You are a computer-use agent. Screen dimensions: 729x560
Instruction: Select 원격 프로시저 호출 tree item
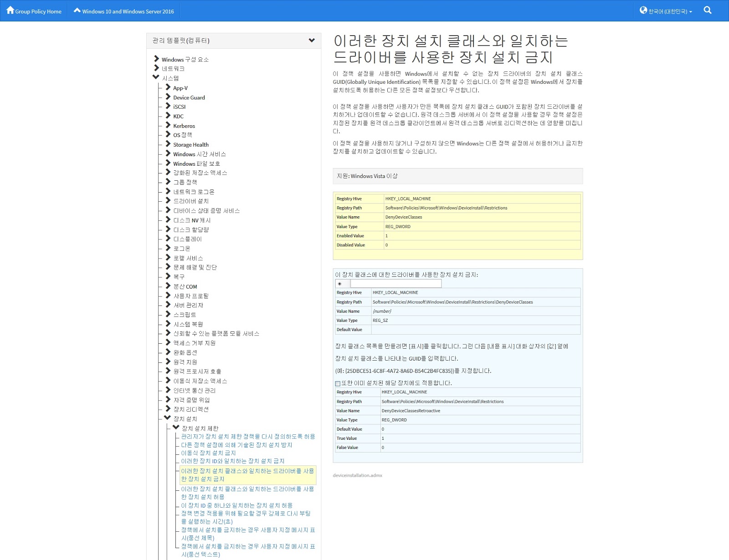pyautogui.click(x=197, y=372)
